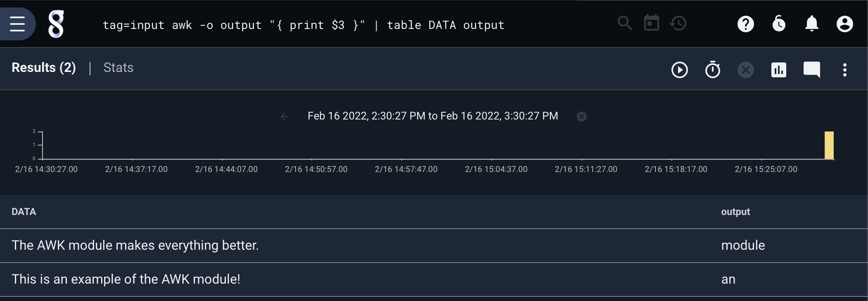Viewport: 868px width, 301px height.
Task: Toggle the bar chart overview icon
Action: coord(778,70)
